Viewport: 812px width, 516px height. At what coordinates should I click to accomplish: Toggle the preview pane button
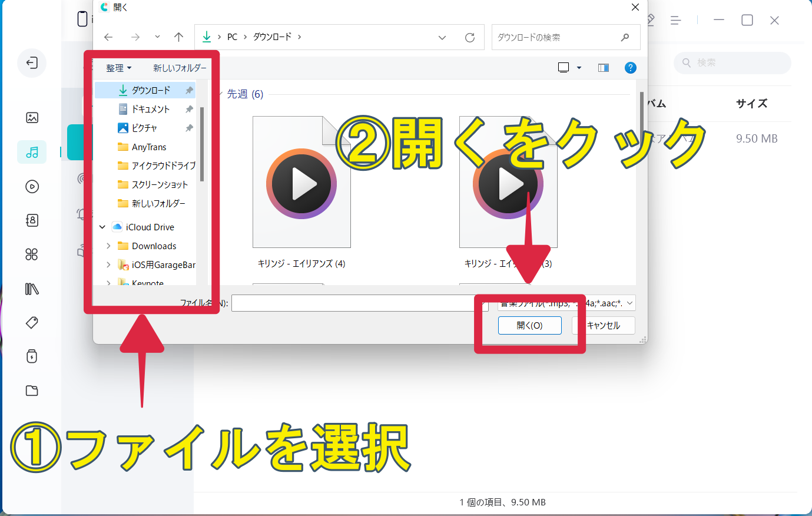pyautogui.click(x=603, y=68)
